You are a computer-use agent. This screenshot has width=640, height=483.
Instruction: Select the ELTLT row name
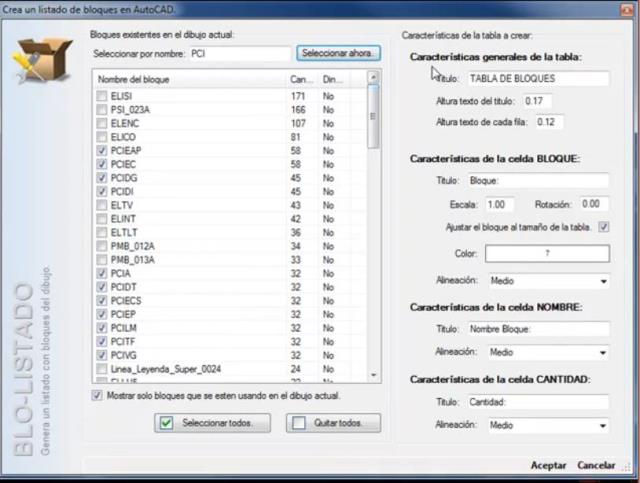click(x=124, y=233)
